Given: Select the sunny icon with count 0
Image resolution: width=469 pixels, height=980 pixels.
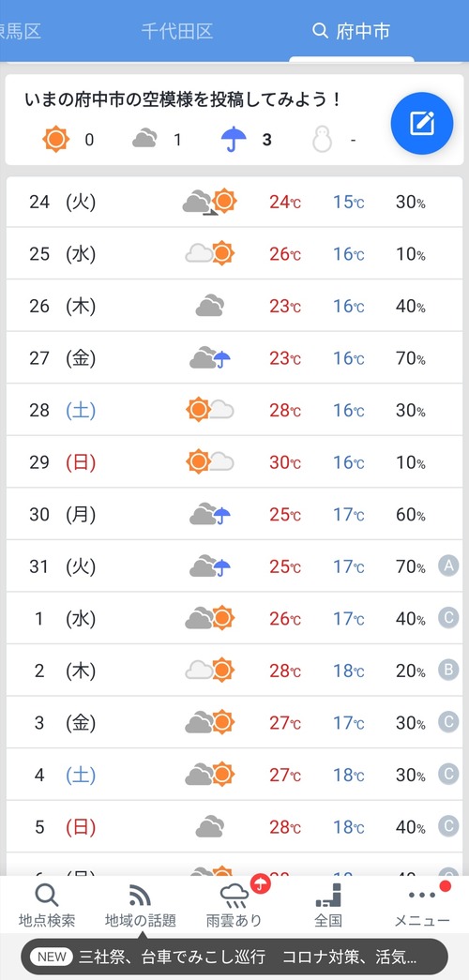Looking at the screenshot, I should point(55,139).
